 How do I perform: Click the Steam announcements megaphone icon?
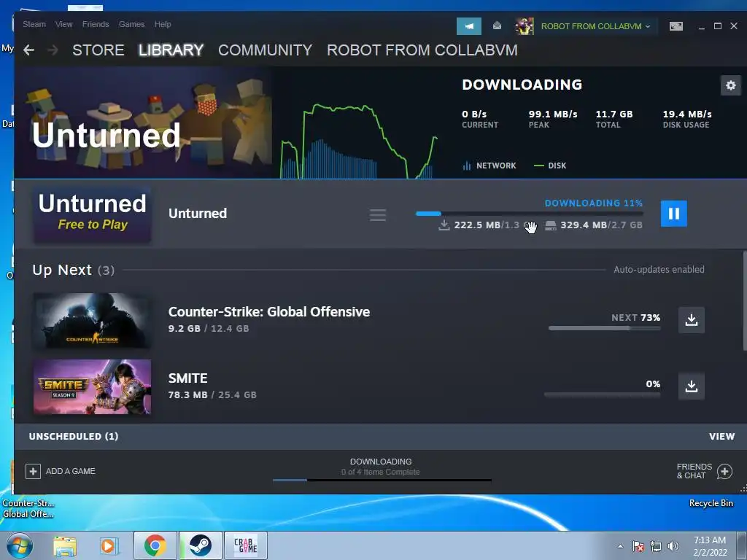[469, 26]
